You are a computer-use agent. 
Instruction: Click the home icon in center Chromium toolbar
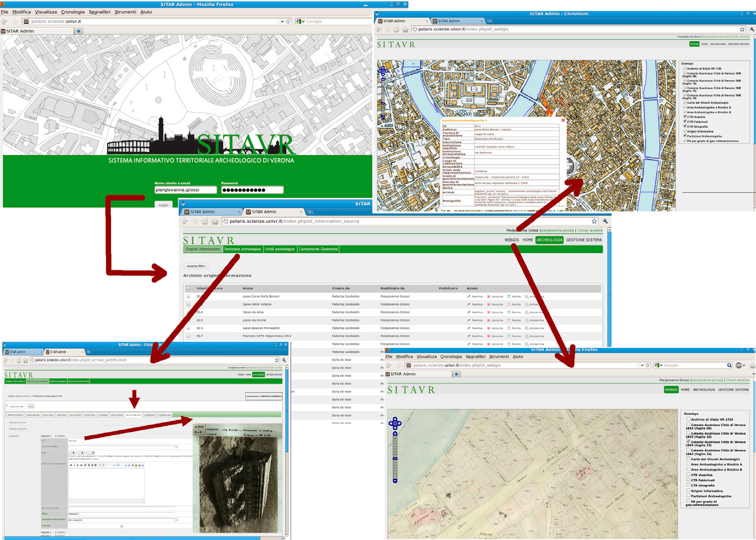215,221
